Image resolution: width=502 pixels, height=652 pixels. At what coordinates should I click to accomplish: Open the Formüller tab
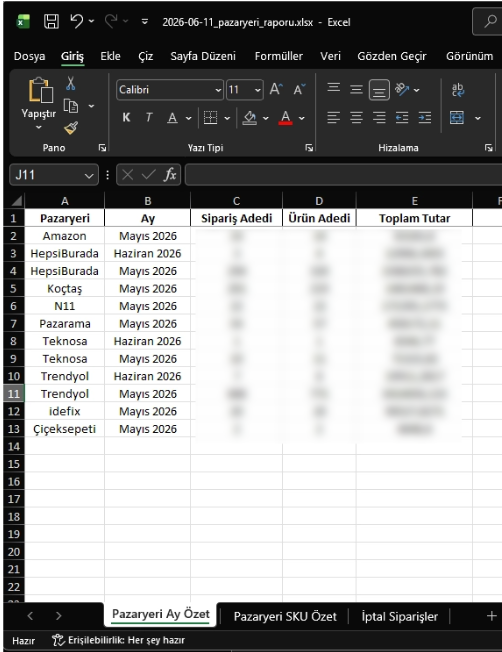(279, 56)
